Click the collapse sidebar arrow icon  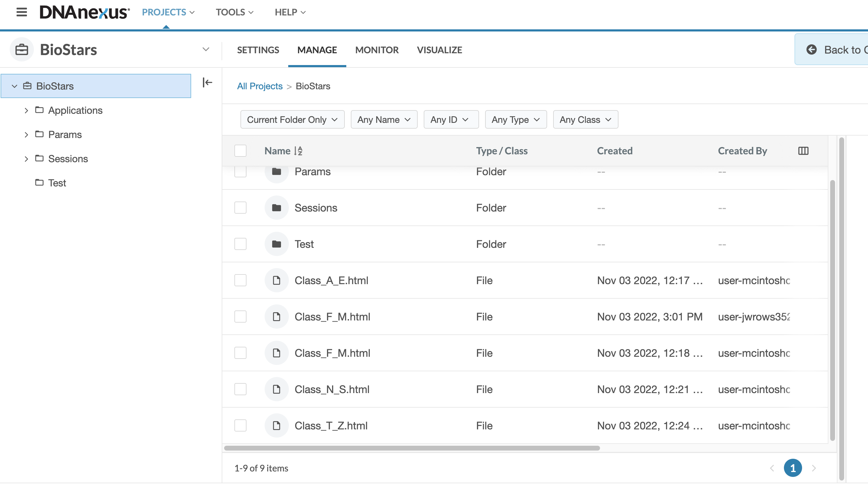[x=207, y=82]
